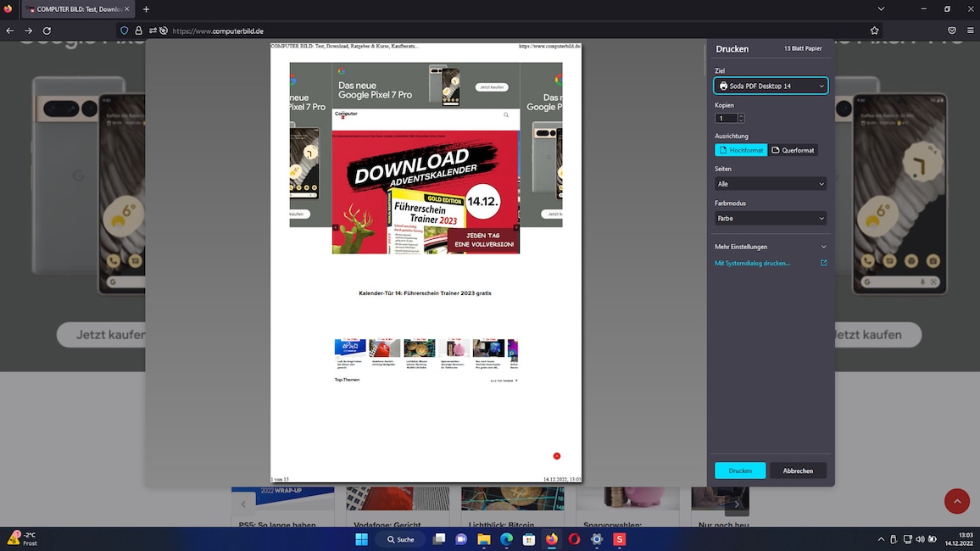Reload the page with the refresh icon
Image resolution: width=980 pixels, height=551 pixels.
[47, 31]
